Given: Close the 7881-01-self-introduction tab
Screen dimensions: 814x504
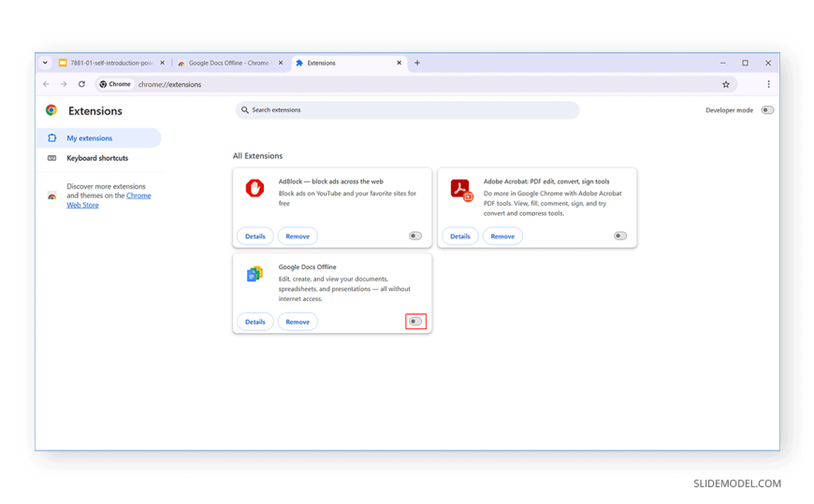Looking at the screenshot, I should click(162, 63).
